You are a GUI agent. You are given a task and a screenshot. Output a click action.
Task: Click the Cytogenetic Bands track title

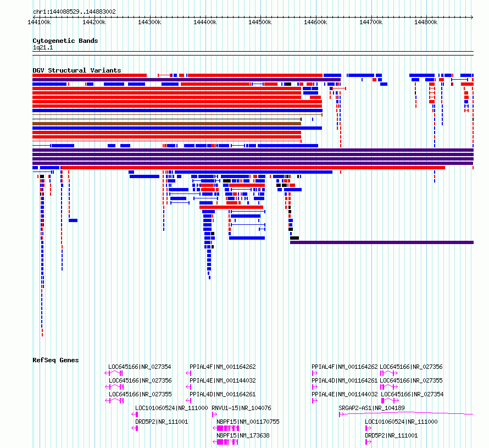coord(65,41)
